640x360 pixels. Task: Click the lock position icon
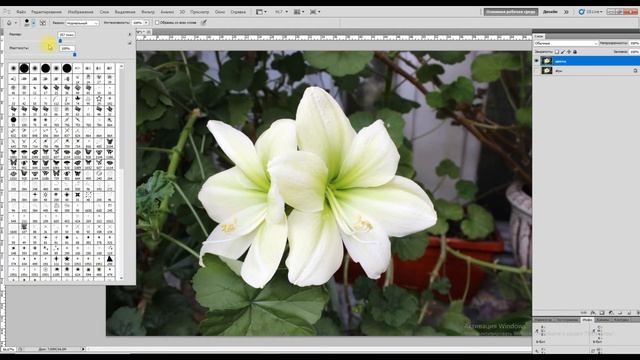point(569,52)
